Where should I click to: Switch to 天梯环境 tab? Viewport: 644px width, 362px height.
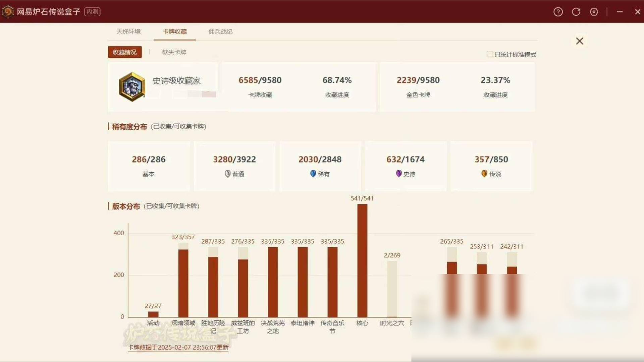(x=128, y=32)
